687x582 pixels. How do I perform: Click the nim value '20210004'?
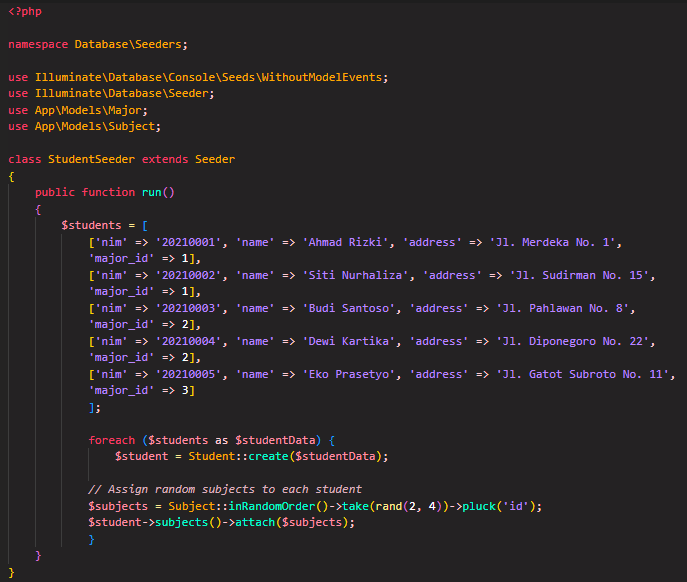click(x=188, y=341)
